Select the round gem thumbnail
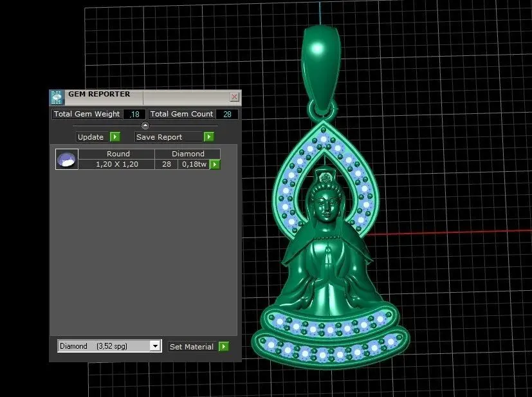Screen dimensions: 532x397 (x=67, y=159)
